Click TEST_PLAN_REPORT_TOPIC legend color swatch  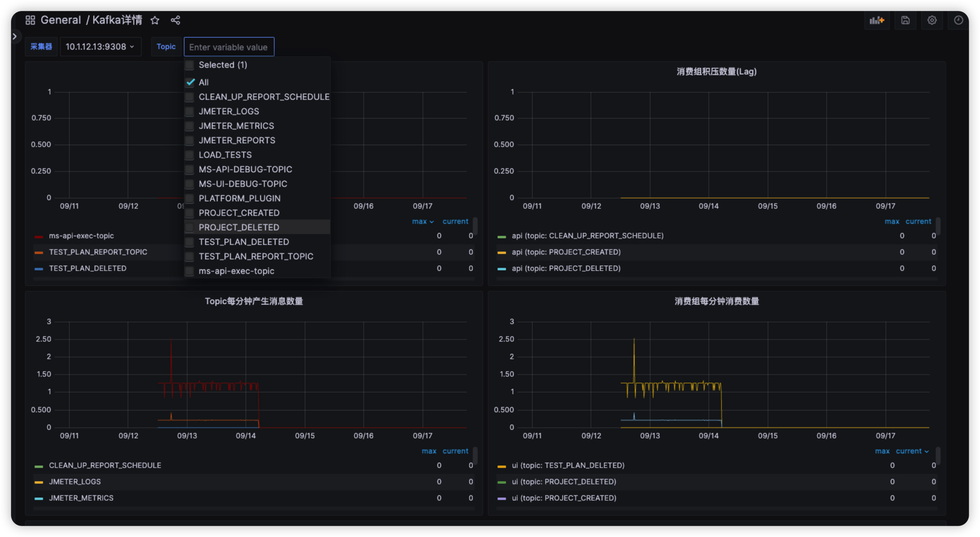tap(39, 253)
